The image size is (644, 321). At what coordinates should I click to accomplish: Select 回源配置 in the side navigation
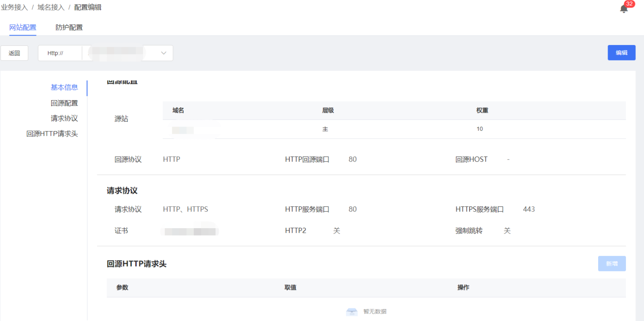click(64, 103)
